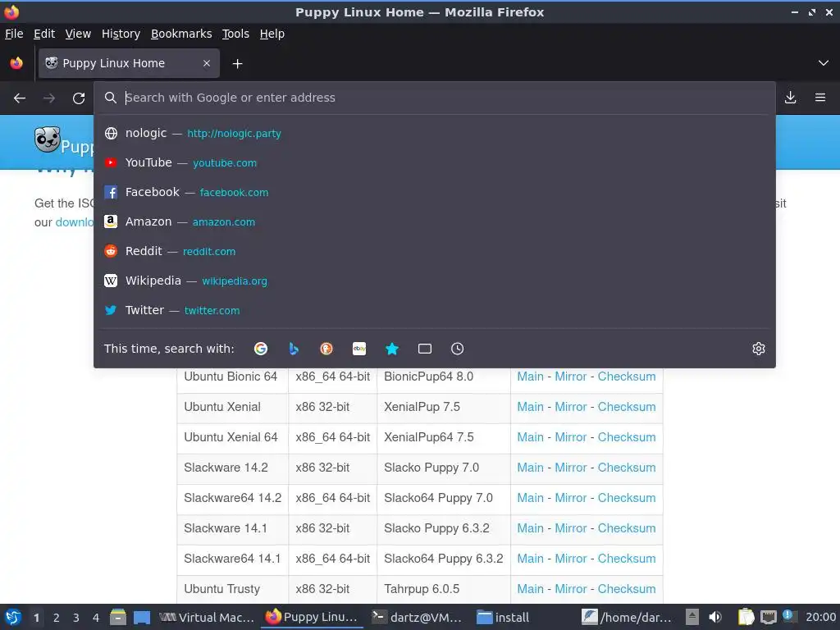Select the Wikipedia suggestion row
The width and height of the screenshot is (840, 630).
[435, 281]
